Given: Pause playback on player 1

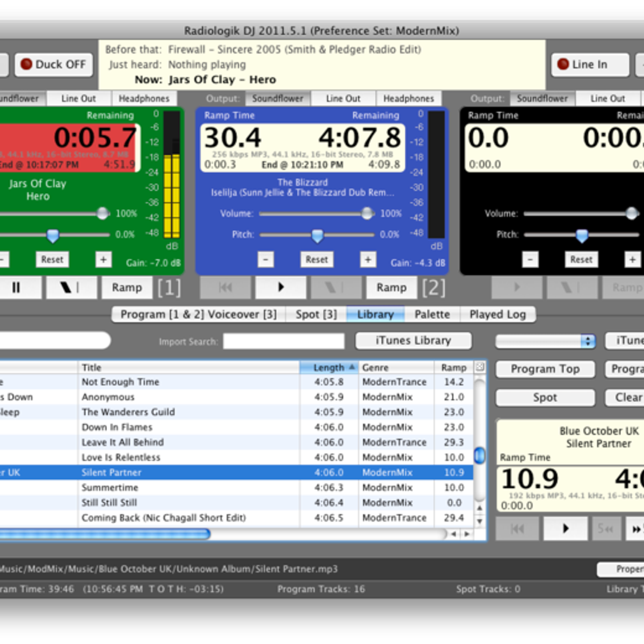Looking at the screenshot, I should [x=16, y=288].
